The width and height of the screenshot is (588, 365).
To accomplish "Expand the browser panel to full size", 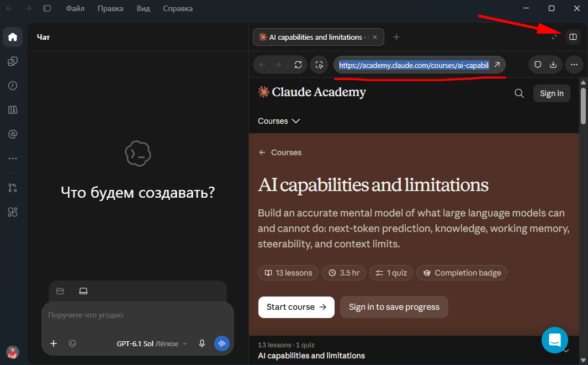I will pyautogui.click(x=554, y=37).
